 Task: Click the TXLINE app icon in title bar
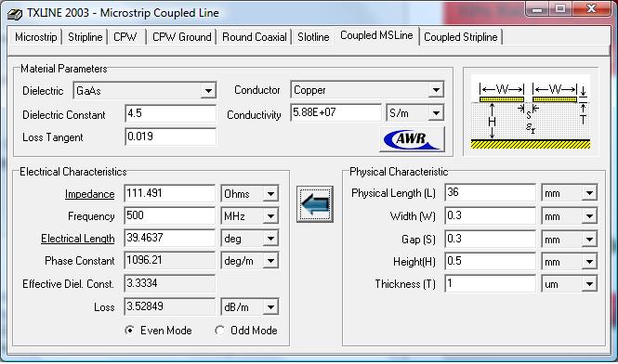coord(16,14)
